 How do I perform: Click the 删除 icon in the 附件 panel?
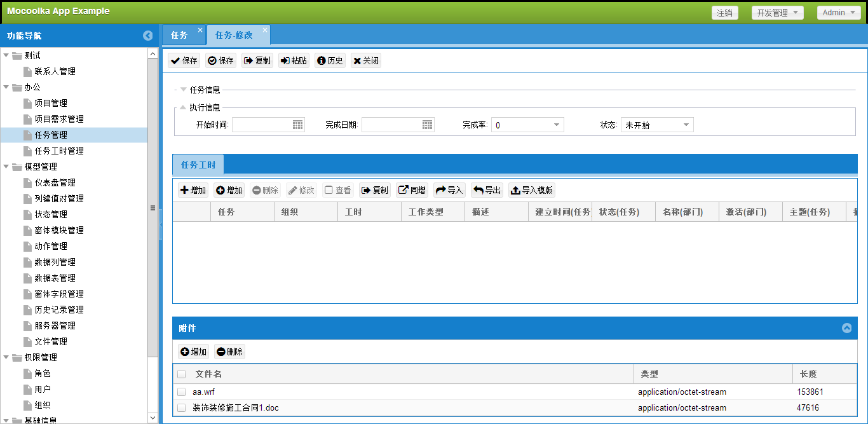pyautogui.click(x=229, y=352)
